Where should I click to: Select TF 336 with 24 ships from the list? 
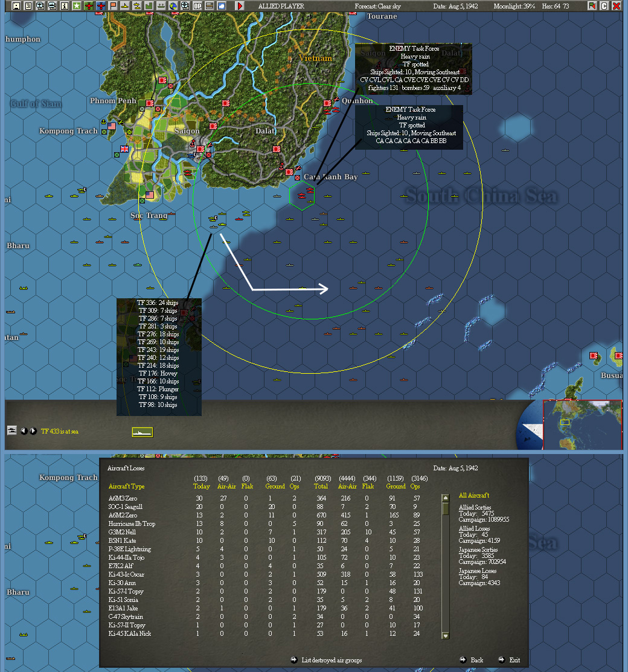(x=158, y=301)
